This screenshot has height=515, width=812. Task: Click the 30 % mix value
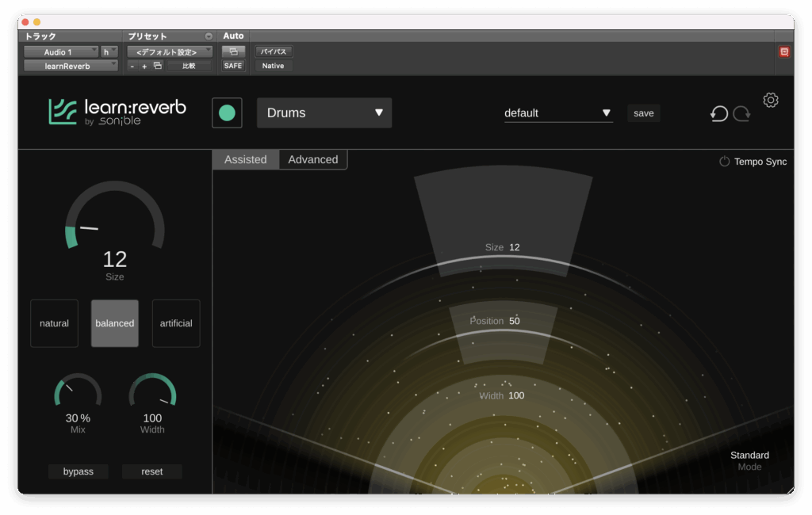[78, 418]
